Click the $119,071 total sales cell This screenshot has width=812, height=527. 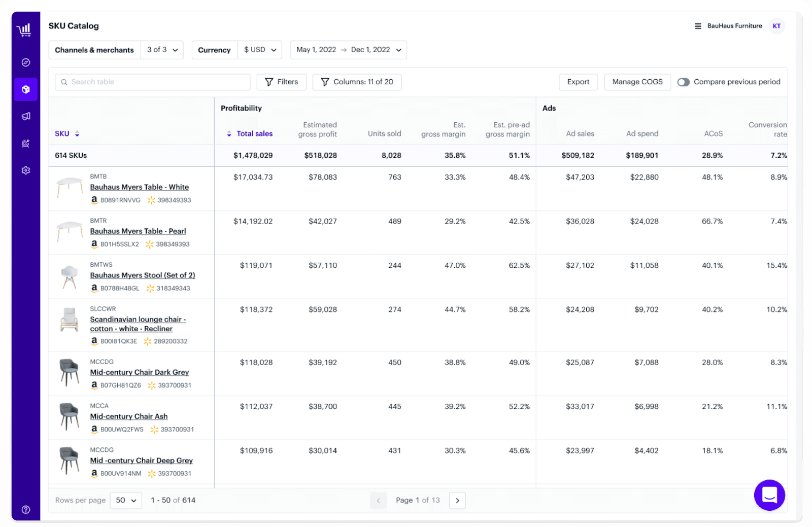tap(256, 266)
